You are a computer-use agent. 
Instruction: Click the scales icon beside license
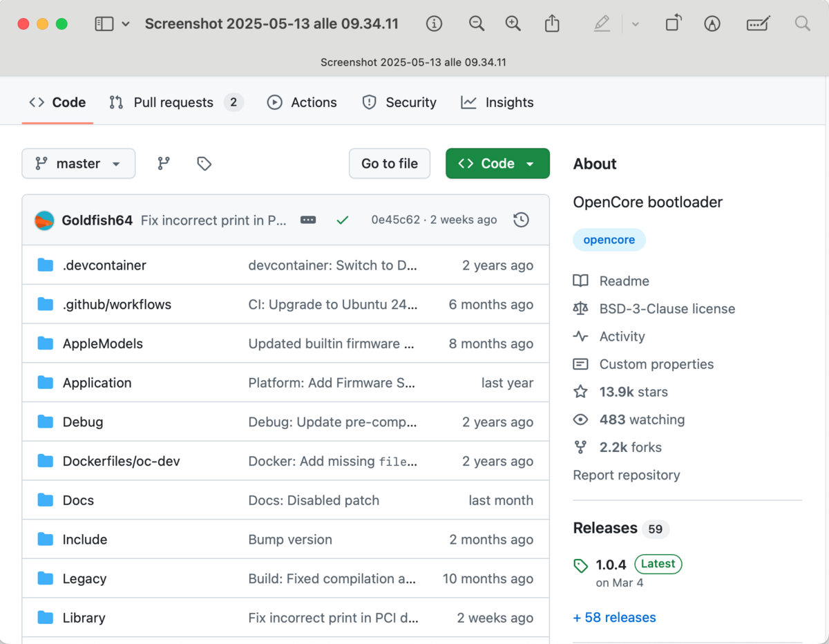581,309
